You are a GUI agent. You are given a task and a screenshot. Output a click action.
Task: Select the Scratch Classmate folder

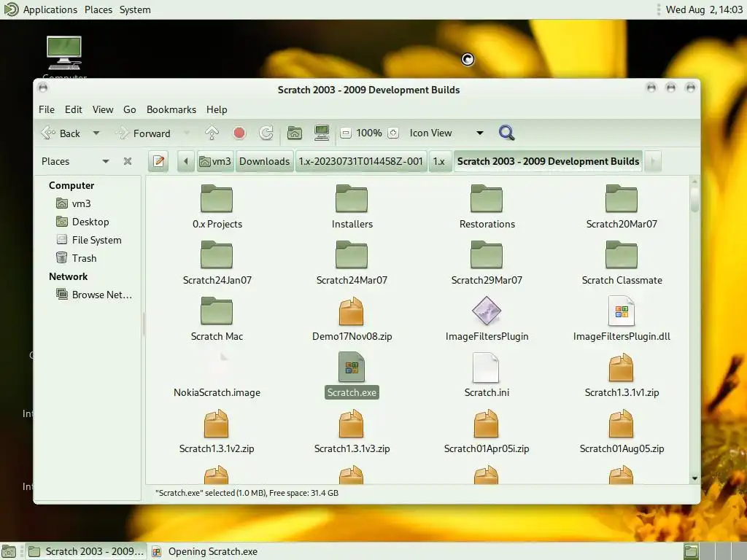point(622,262)
